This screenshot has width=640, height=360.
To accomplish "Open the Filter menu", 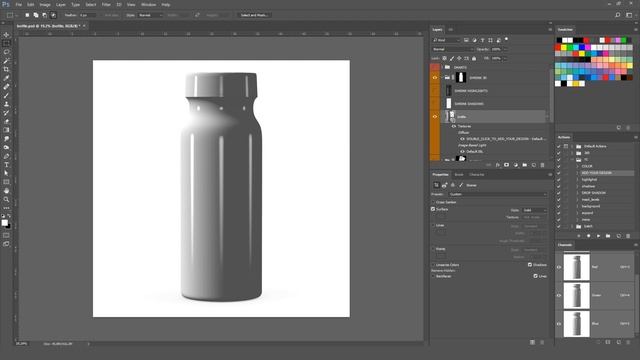I will point(106,4).
